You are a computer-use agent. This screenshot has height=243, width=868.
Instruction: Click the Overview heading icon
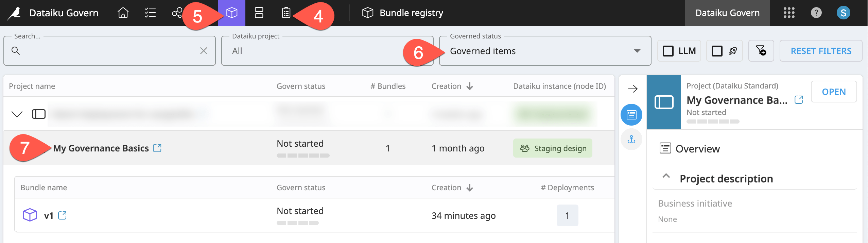[665, 148]
